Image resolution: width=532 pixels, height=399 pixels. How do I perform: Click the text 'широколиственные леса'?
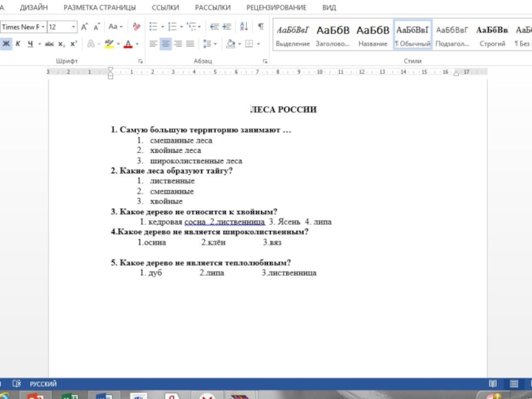click(196, 161)
